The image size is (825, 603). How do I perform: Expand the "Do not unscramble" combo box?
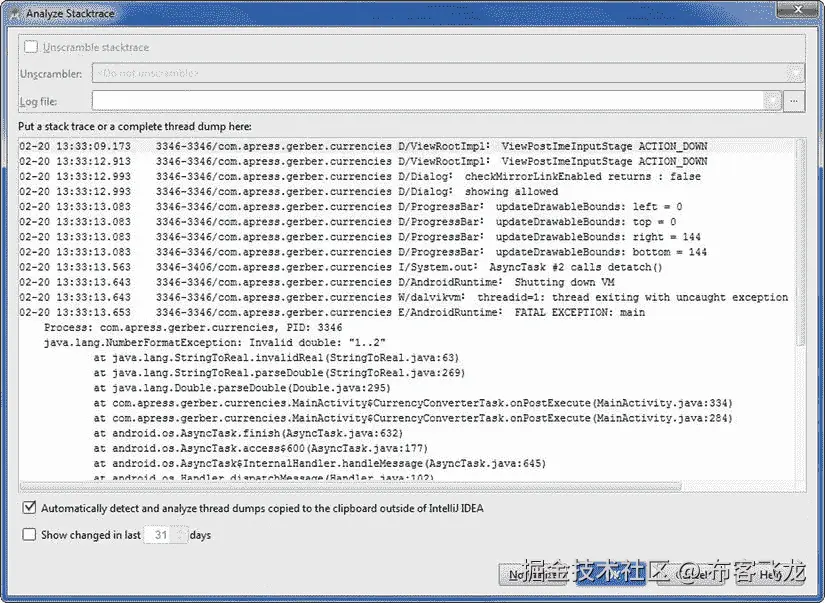[795, 73]
